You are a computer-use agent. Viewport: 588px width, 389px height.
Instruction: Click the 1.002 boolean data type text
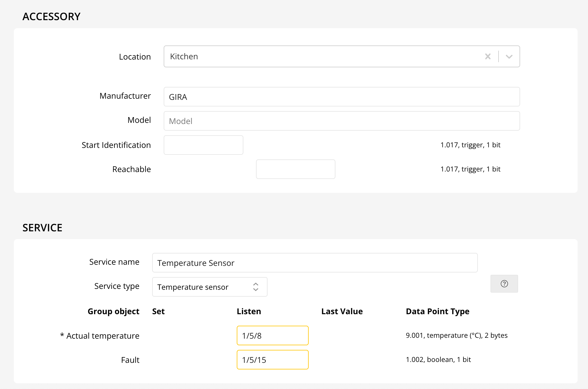click(x=438, y=360)
